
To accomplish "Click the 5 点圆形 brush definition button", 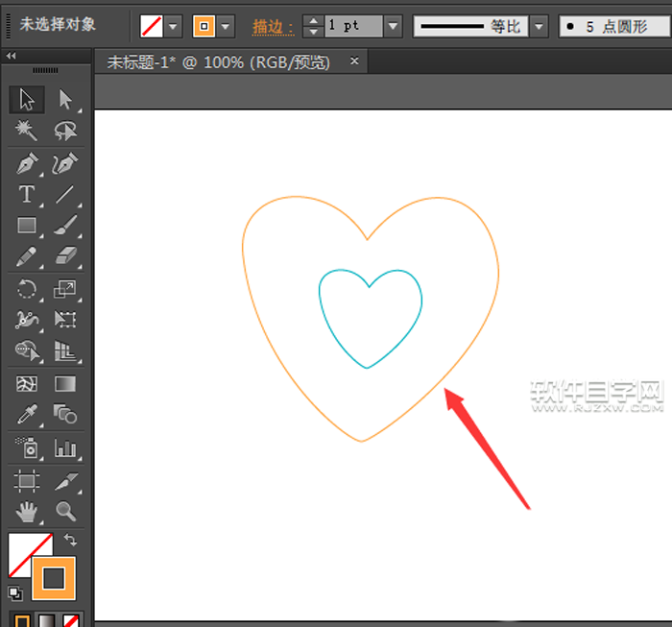I will coord(614,26).
